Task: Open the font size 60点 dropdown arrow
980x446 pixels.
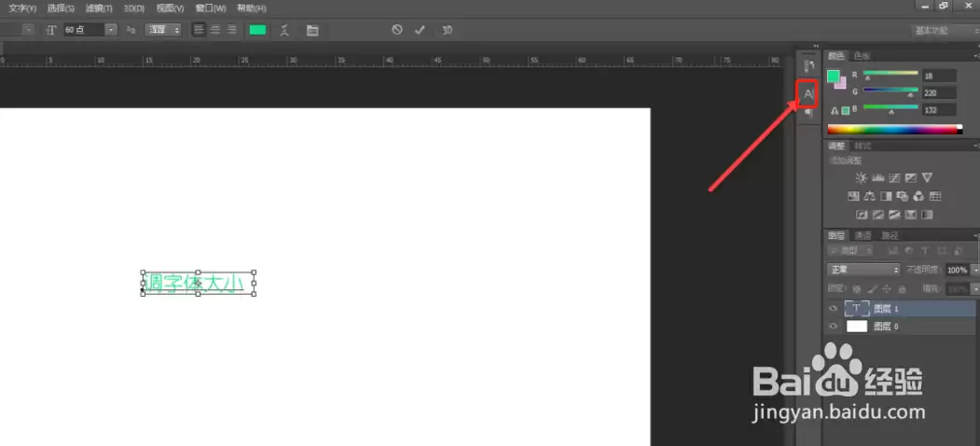Action: (x=111, y=30)
